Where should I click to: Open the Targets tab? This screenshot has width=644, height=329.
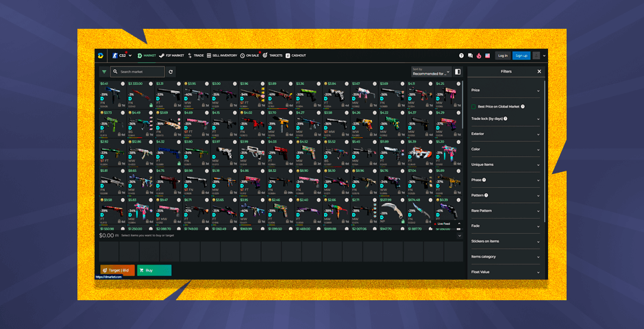pyautogui.click(x=272, y=56)
